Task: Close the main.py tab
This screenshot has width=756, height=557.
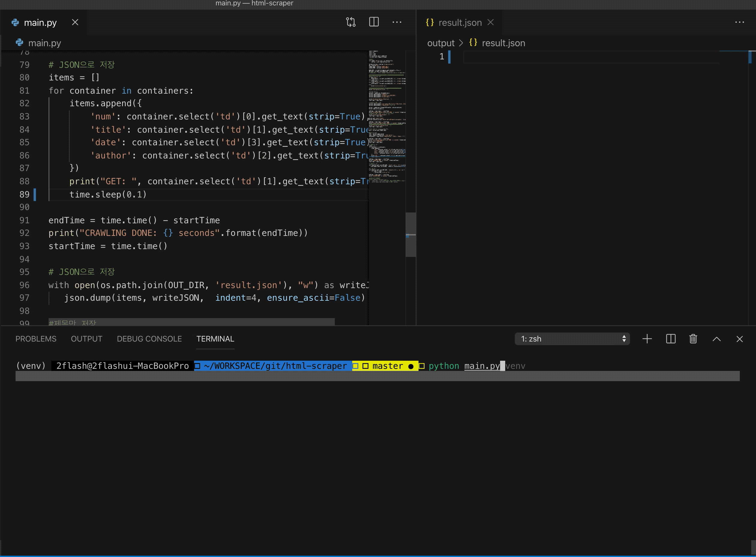Action: [75, 22]
